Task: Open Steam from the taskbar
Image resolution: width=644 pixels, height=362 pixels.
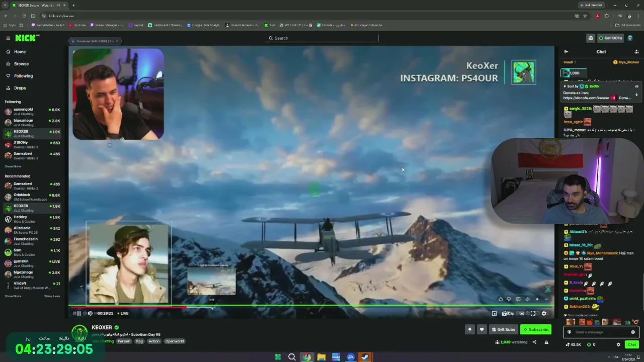Action: point(365,357)
